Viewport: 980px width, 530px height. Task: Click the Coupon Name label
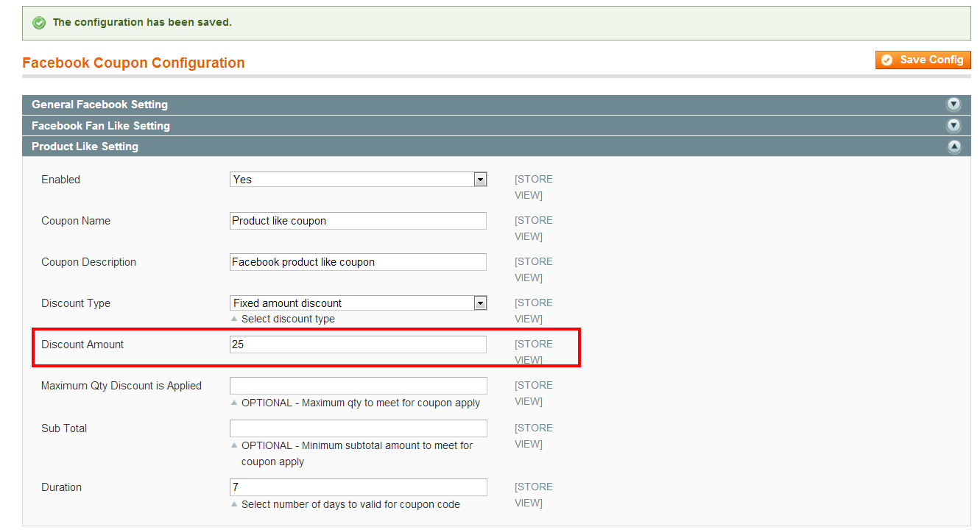(76, 221)
